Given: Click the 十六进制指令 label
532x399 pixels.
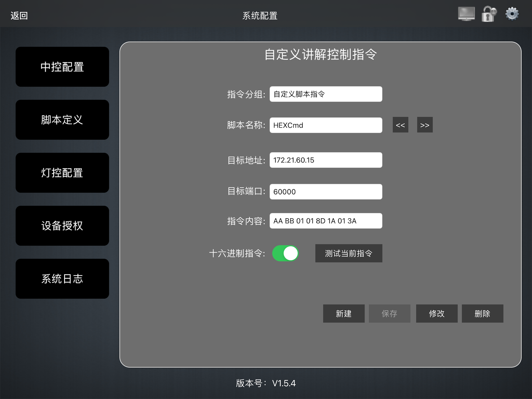Looking at the screenshot, I should click(x=237, y=253).
